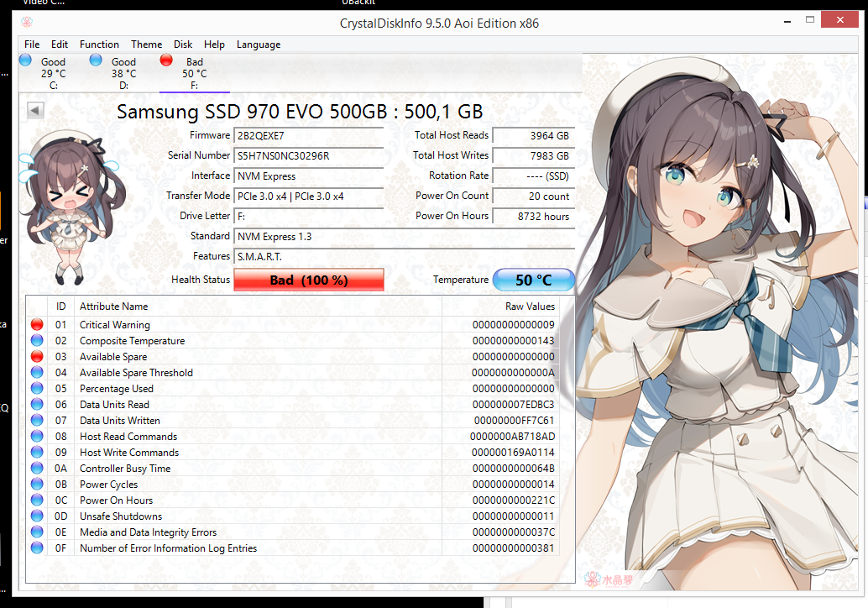The image size is (868, 608).
Task: Open the Disk menu
Action: (x=183, y=45)
